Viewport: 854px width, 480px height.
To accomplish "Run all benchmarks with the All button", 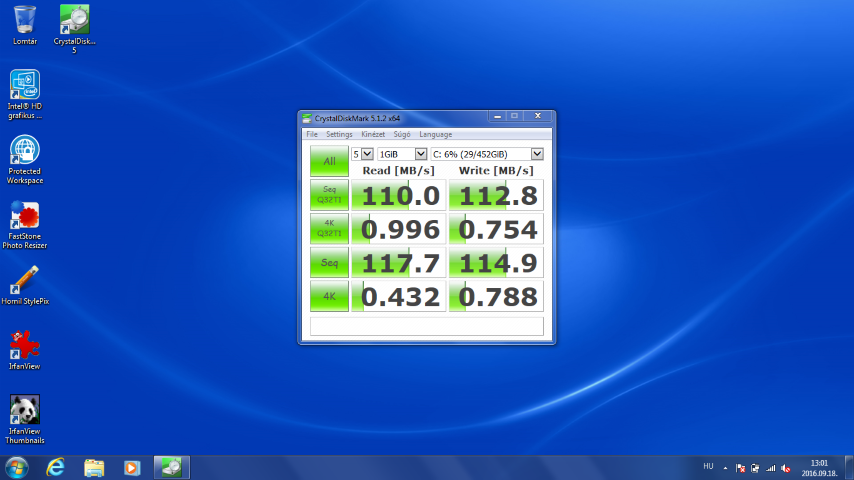I will click(329, 161).
